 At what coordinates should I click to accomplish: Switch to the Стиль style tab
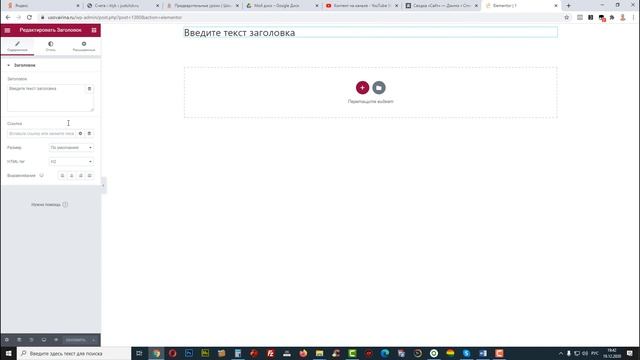point(51,46)
